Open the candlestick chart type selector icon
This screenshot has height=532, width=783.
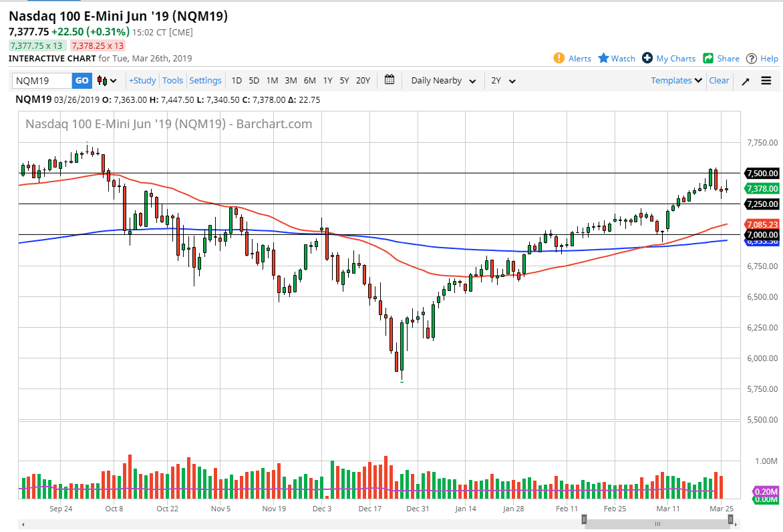(x=104, y=80)
